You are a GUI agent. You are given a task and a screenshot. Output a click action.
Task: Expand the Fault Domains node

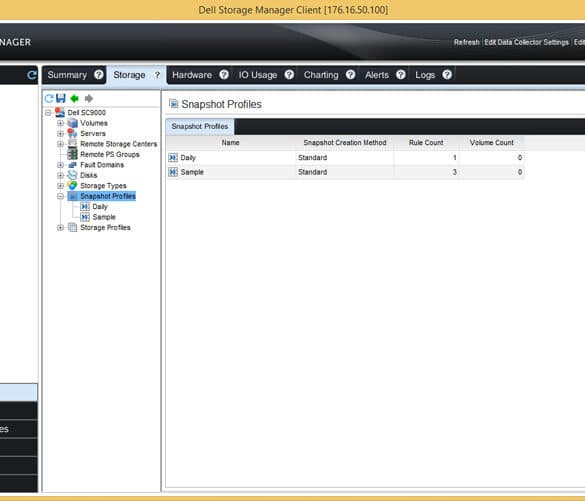[60, 165]
